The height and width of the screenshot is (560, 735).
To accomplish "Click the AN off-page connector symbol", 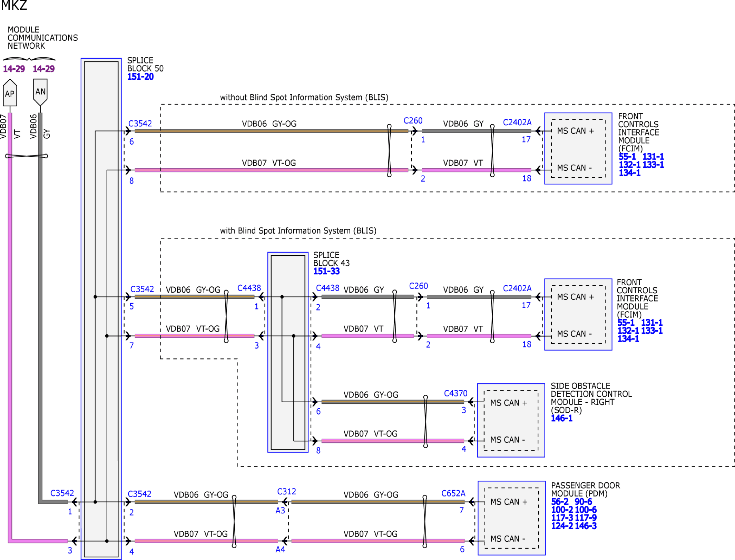I will tap(40, 92).
